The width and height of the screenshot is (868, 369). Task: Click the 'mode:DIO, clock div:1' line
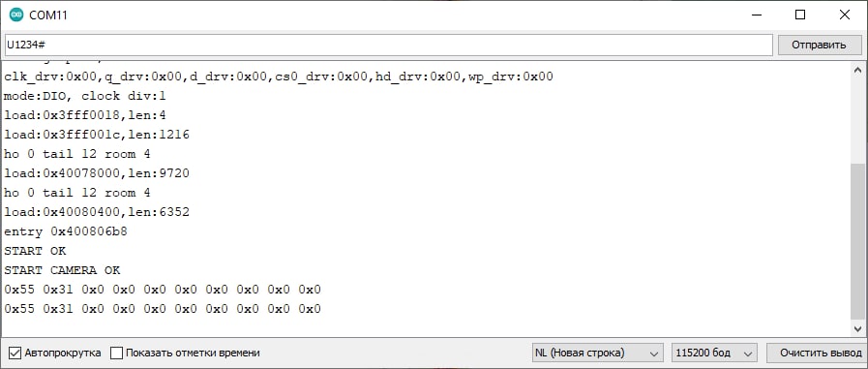click(x=85, y=96)
